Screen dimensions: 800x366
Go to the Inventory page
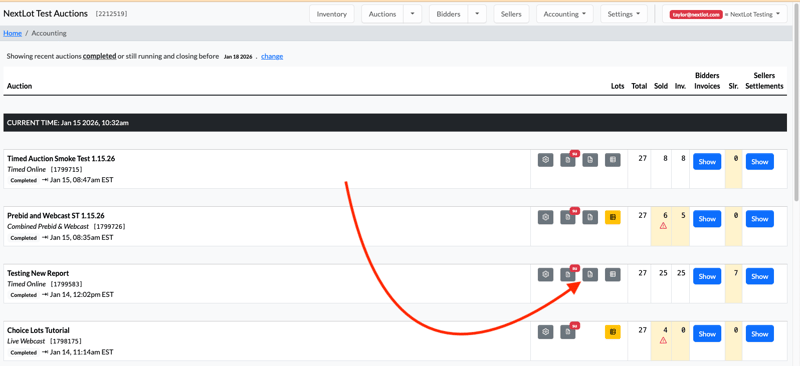coord(332,14)
